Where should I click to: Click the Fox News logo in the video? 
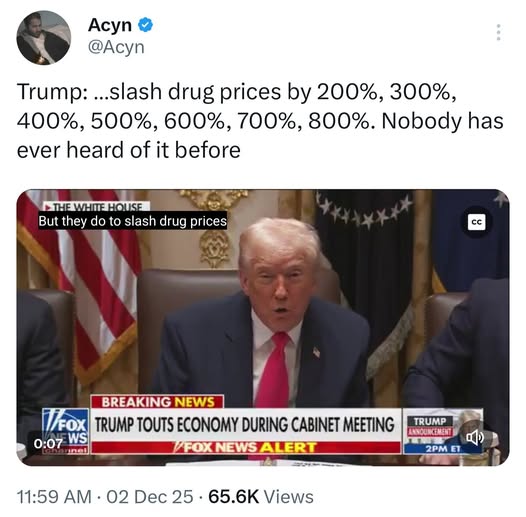click(66, 431)
